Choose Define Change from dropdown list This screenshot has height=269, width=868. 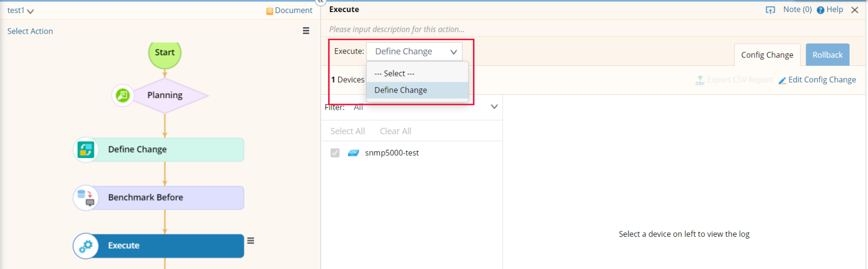[401, 90]
